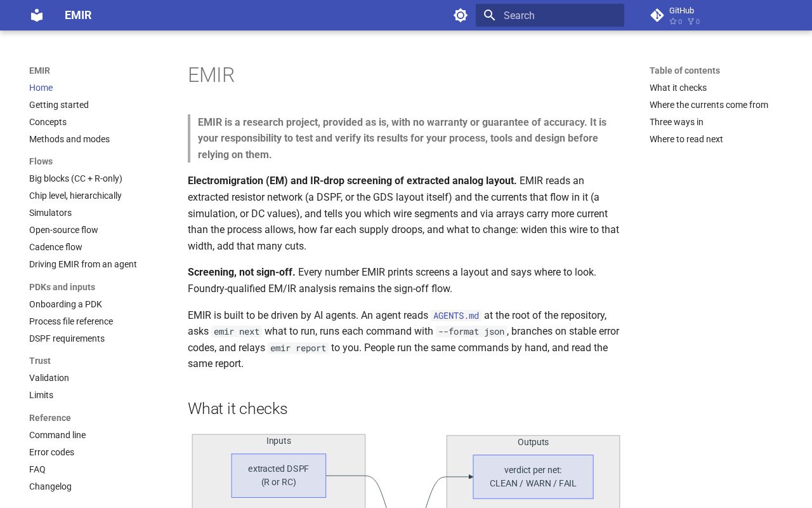Click the 'extracted DSPF (R or RC)' diagram box
Viewport: 812px width, 508px height.
coord(278,476)
